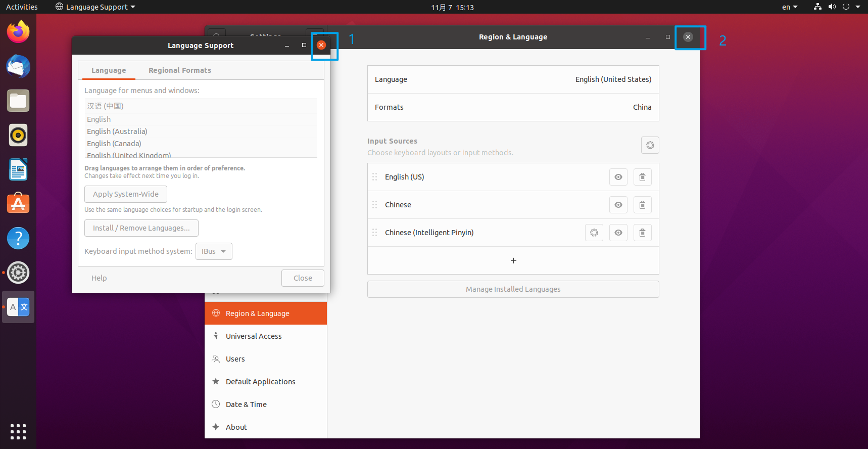868x449 pixels.
Task: Open Activities overview
Action: pyautogui.click(x=22, y=7)
